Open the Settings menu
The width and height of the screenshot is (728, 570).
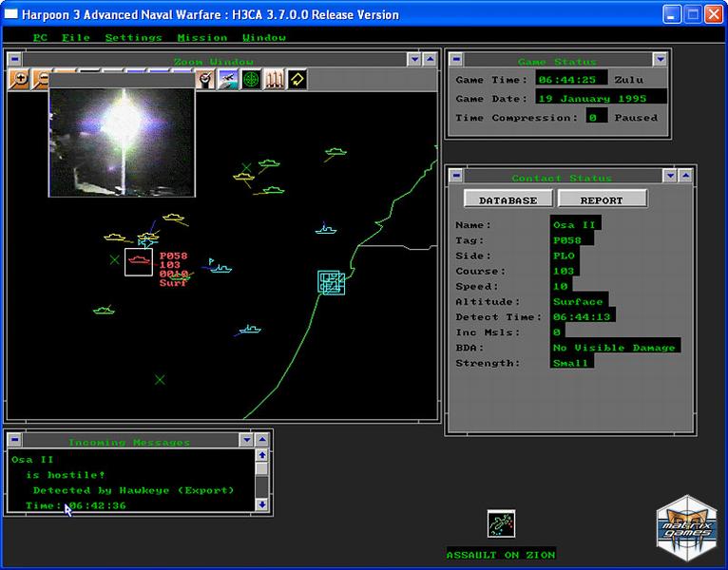click(x=133, y=37)
